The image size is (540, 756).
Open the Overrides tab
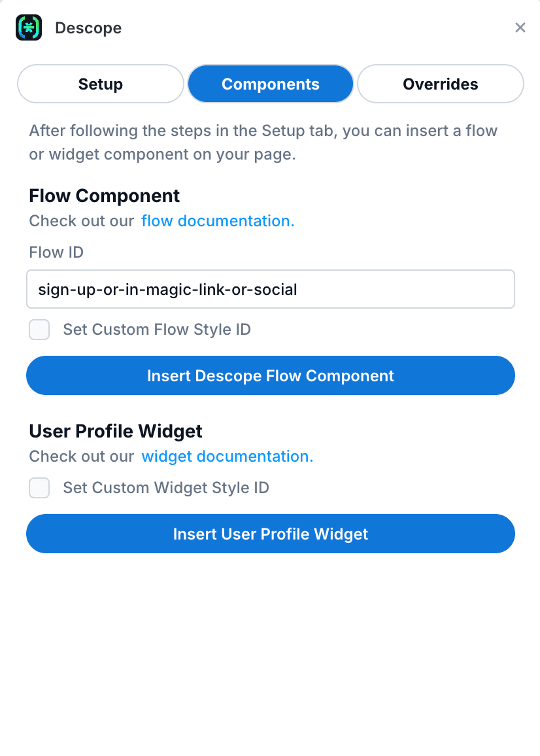pos(440,84)
